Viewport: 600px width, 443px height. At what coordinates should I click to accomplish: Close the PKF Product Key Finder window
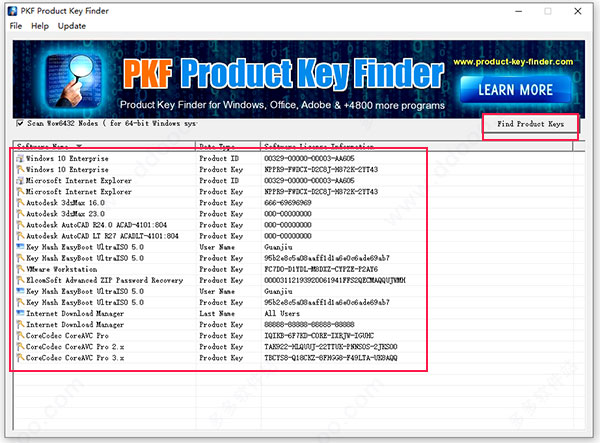(578, 11)
